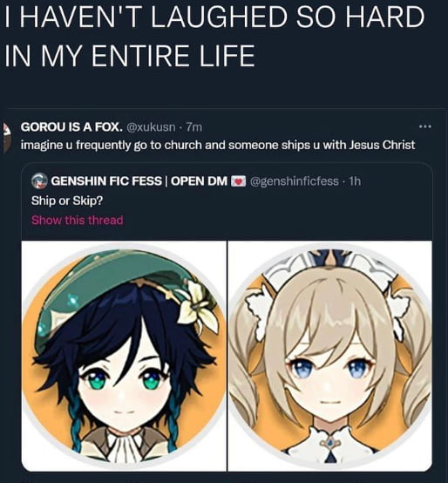
Task: Click the tweet text about Jesus Christ
Action: (218, 145)
